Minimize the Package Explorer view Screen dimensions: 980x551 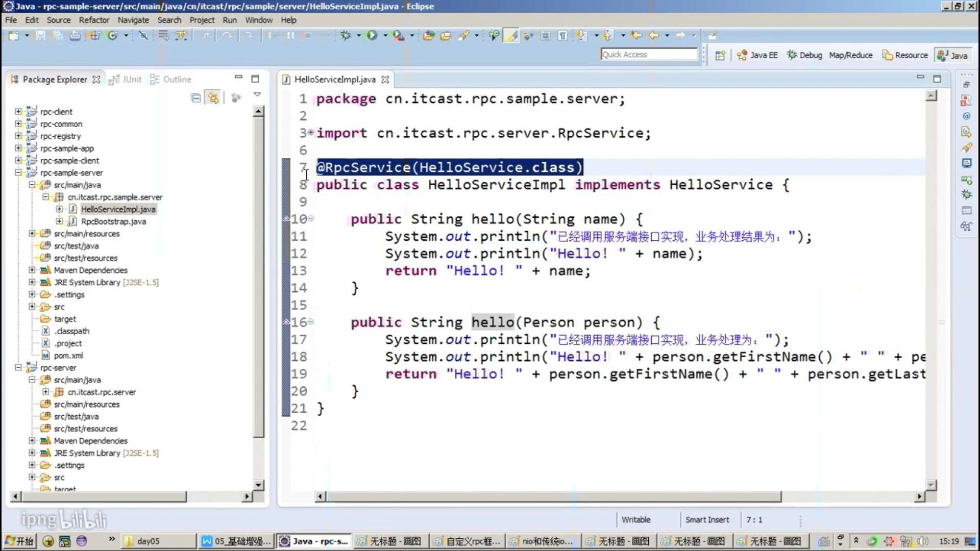click(x=238, y=77)
